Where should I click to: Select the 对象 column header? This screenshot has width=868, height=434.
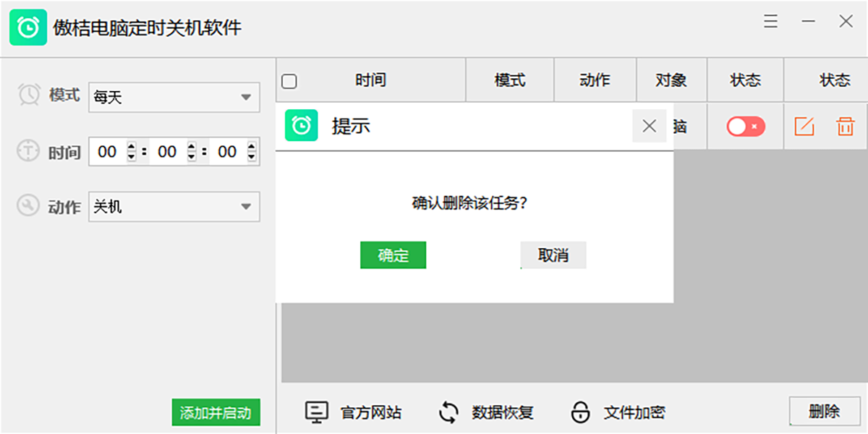point(671,80)
